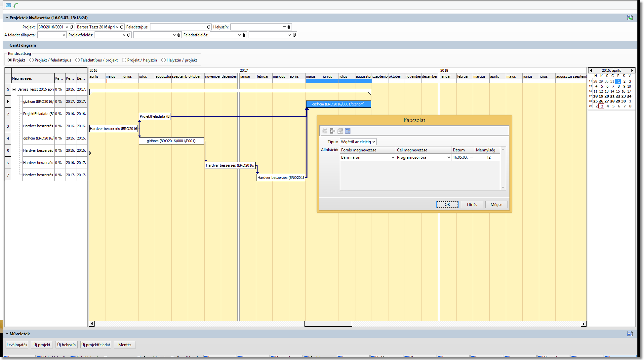
Task: Click next month arrow in the calendar
Action: (x=632, y=70)
